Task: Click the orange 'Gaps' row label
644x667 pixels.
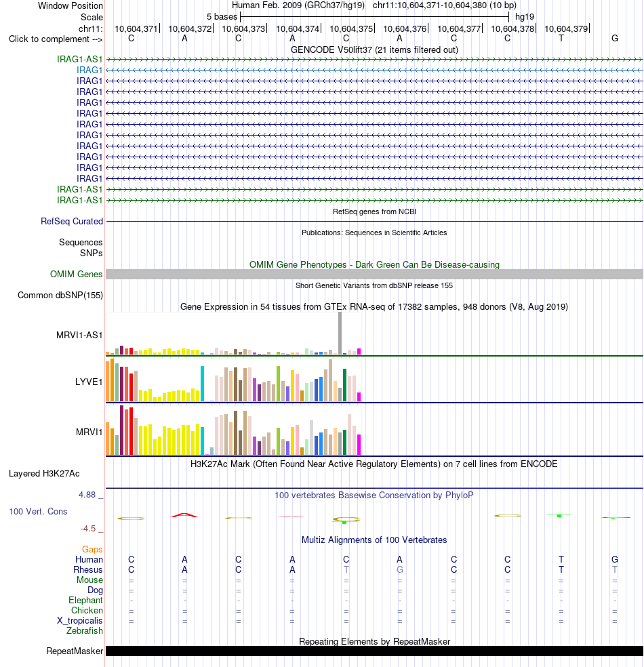Action: tap(92, 550)
